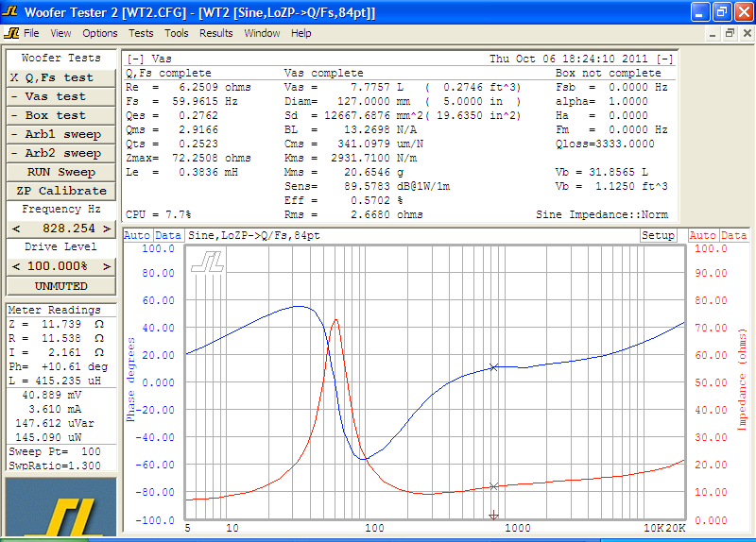This screenshot has width=756, height=542.
Task: Collapse results panel with left [-] marker
Action: 135,59
